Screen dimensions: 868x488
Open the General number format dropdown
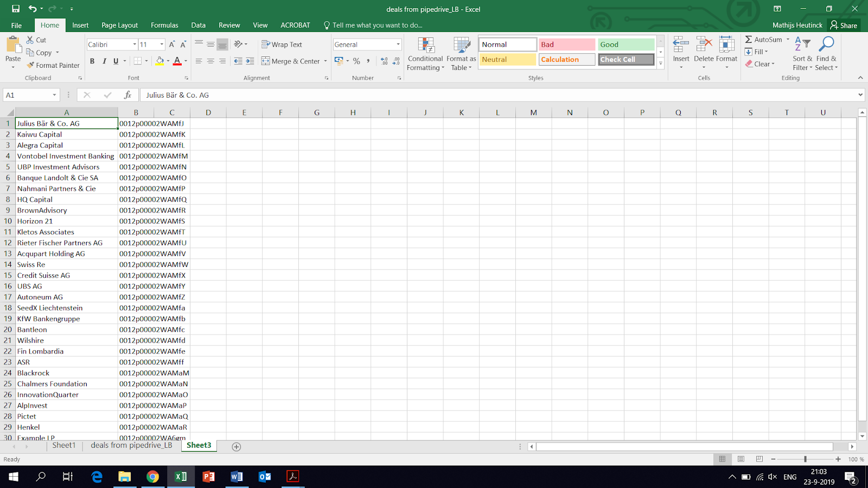398,44
